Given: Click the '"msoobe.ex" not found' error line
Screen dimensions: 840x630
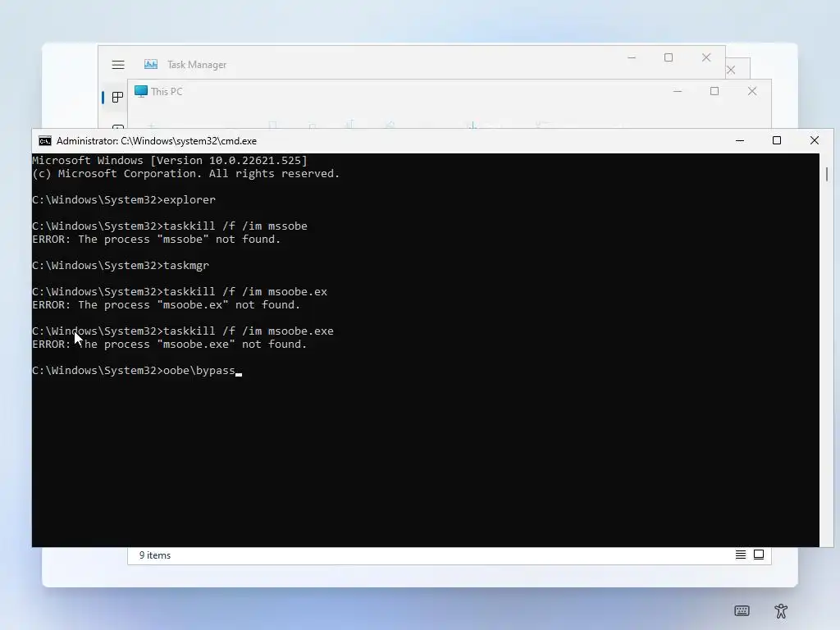Looking at the screenshot, I should click(166, 305).
